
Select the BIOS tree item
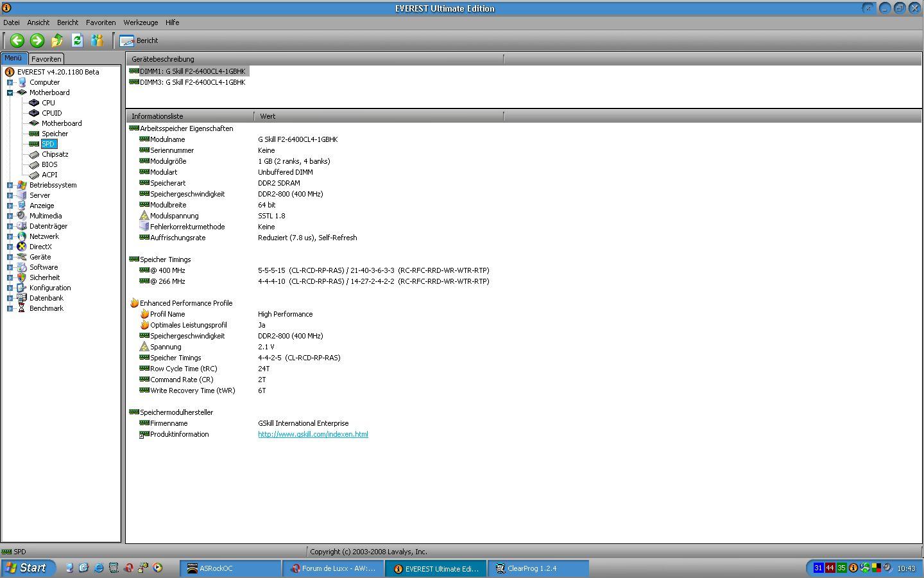pyautogui.click(x=49, y=164)
